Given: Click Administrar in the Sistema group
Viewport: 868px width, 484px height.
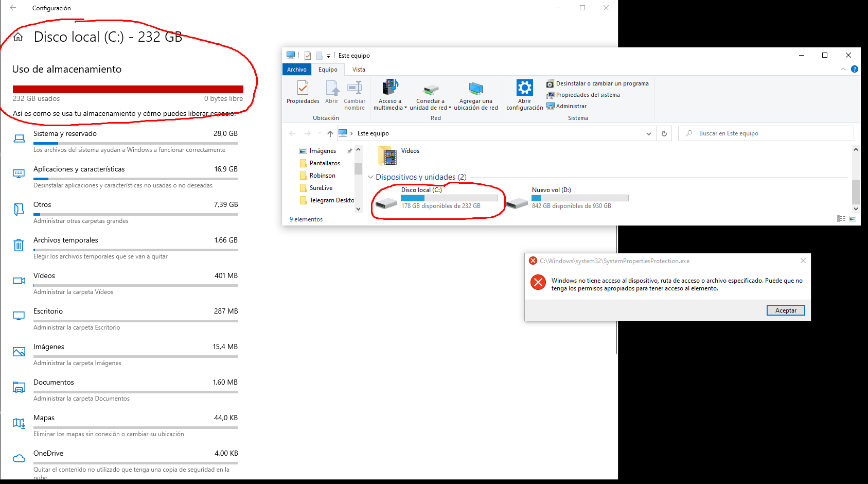Looking at the screenshot, I should point(566,106).
